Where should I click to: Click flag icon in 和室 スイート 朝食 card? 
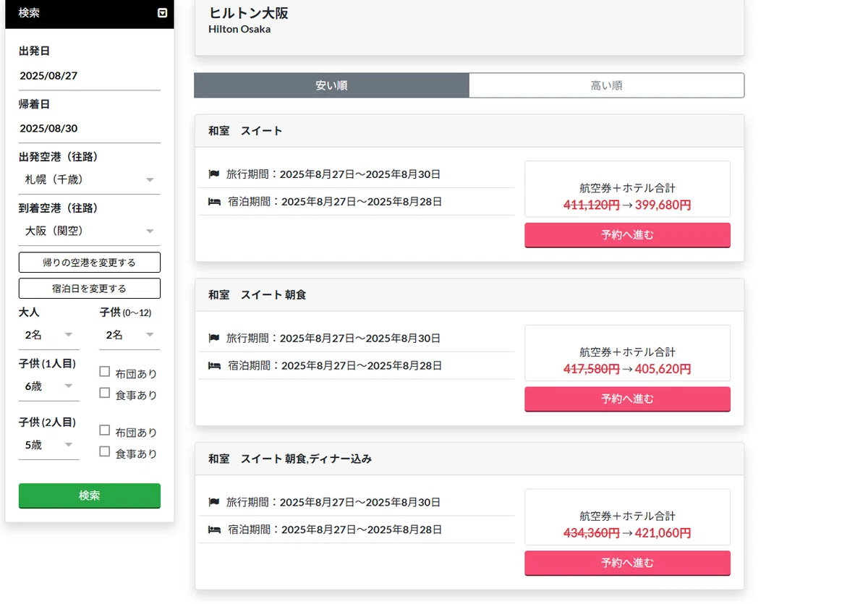pos(214,339)
